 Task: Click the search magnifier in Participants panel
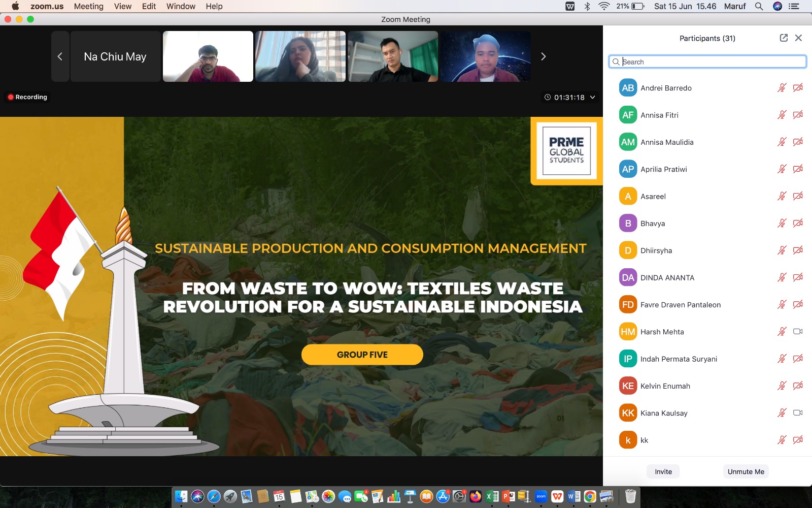[x=616, y=61]
